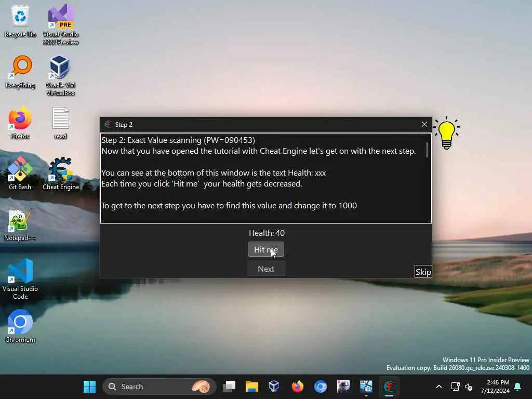Click the text 'change it to 1000'
Image resolution: width=532 pixels, height=399 pixels.
(x=325, y=206)
